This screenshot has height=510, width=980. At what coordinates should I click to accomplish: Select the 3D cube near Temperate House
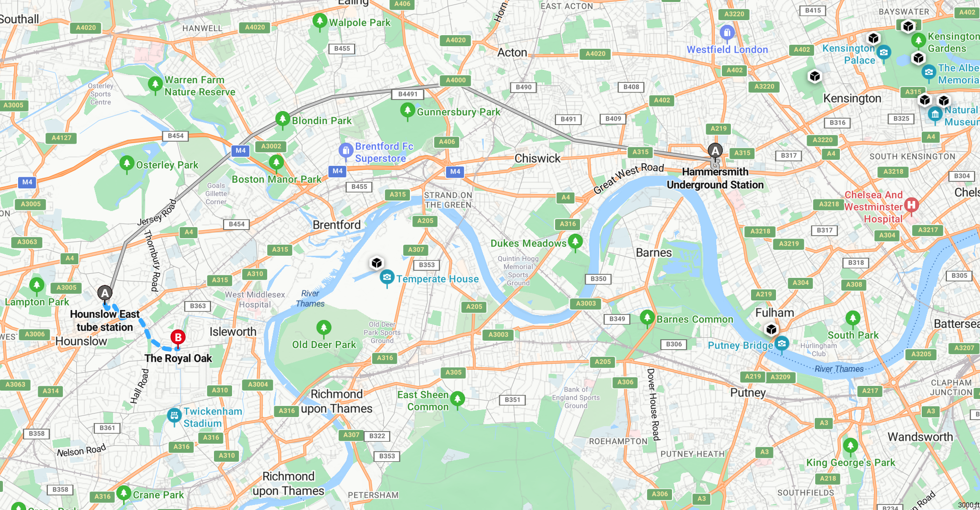tap(377, 263)
